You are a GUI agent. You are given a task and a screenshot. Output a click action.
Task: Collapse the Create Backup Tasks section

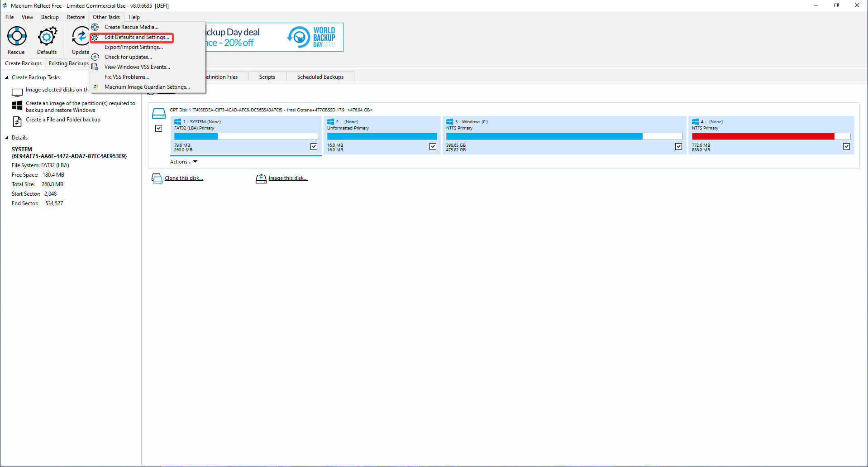tap(7, 77)
